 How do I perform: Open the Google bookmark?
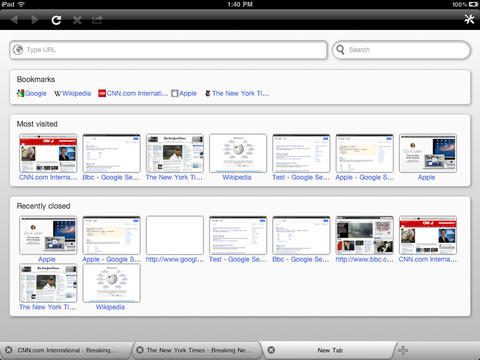pyautogui.click(x=32, y=93)
